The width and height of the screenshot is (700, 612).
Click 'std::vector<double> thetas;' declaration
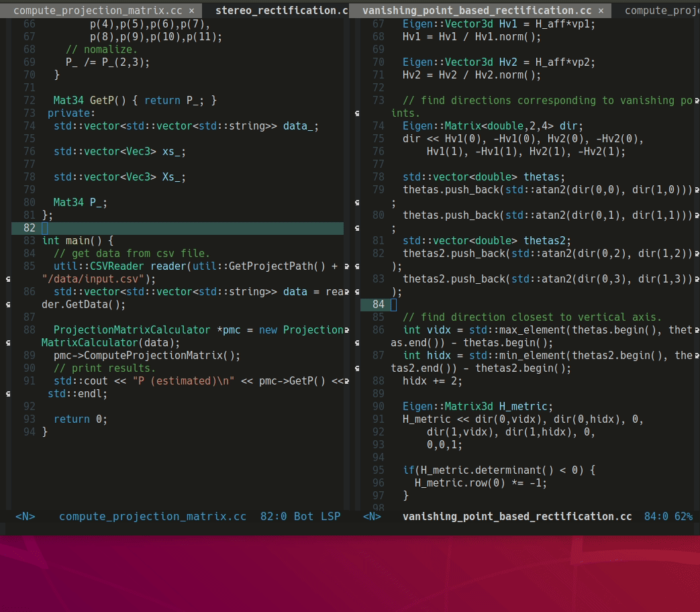(x=484, y=177)
